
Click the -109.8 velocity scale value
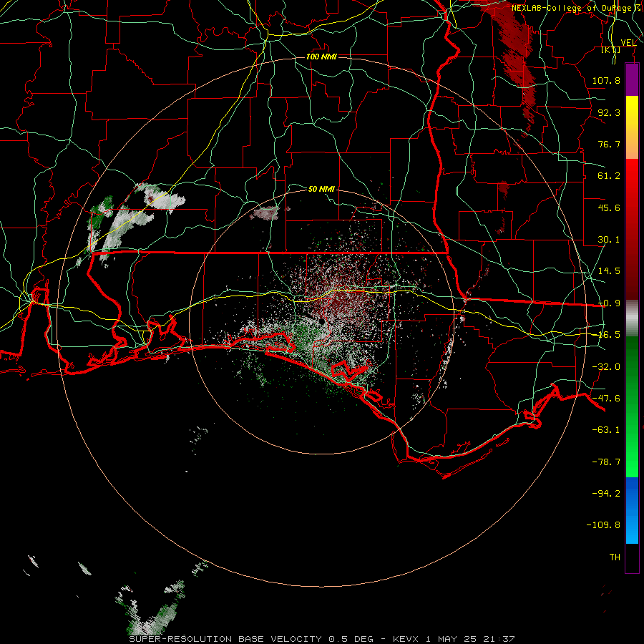pyautogui.click(x=603, y=525)
